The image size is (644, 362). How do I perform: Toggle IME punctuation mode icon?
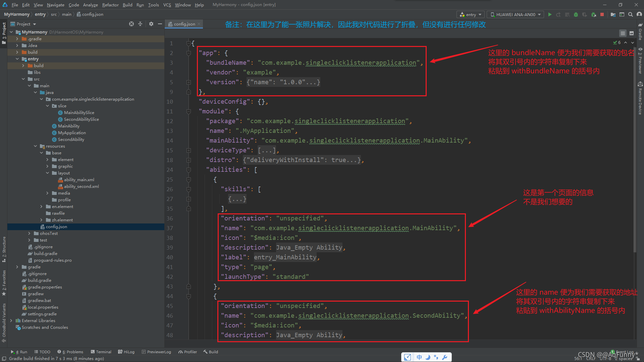(436, 357)
